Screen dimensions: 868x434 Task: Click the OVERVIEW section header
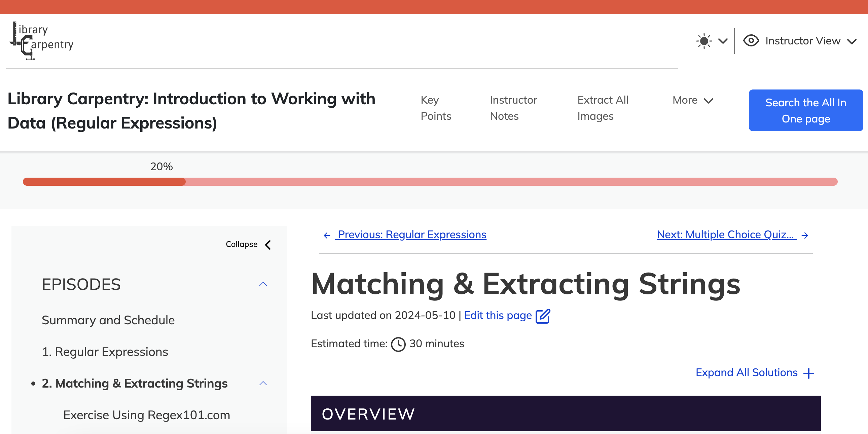pyautogui.click(x=566, y=414)
